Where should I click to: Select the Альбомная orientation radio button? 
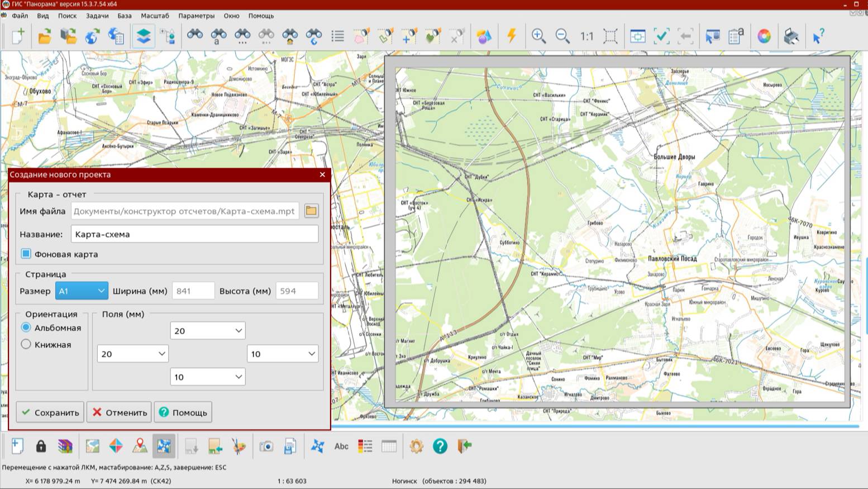click(x=26, y=327)
